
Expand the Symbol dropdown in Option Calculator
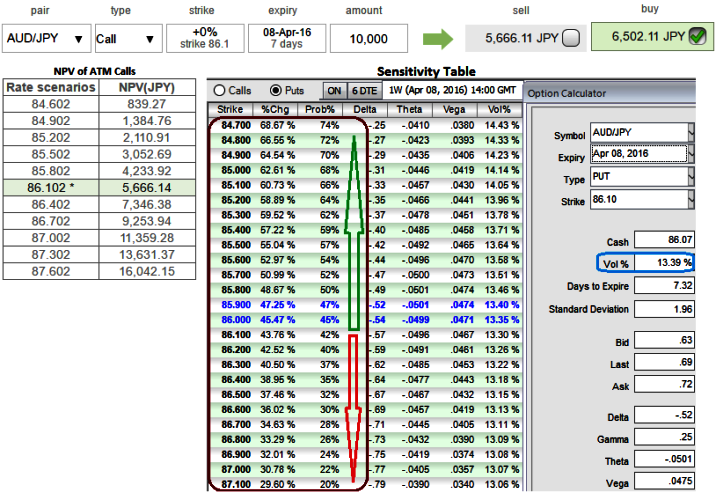pyautogui.click(x=692, y=133)
